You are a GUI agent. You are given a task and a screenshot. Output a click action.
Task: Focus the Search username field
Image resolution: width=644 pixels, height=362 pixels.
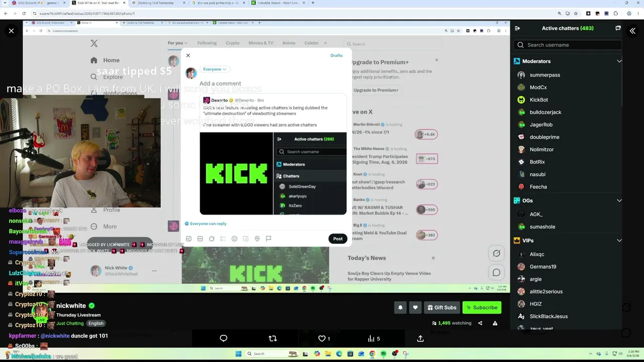(x=568, y=45)
